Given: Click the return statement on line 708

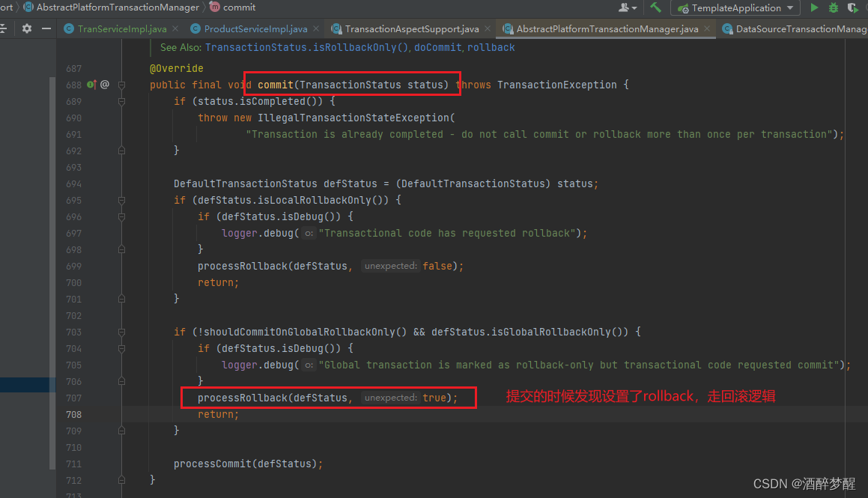Looking at the screenshot, I should 218,414.
